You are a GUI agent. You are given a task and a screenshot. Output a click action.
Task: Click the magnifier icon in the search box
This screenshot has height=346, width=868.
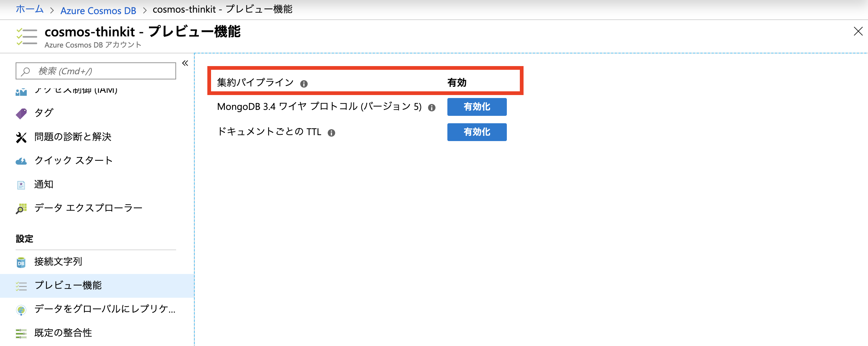[26, 71]
